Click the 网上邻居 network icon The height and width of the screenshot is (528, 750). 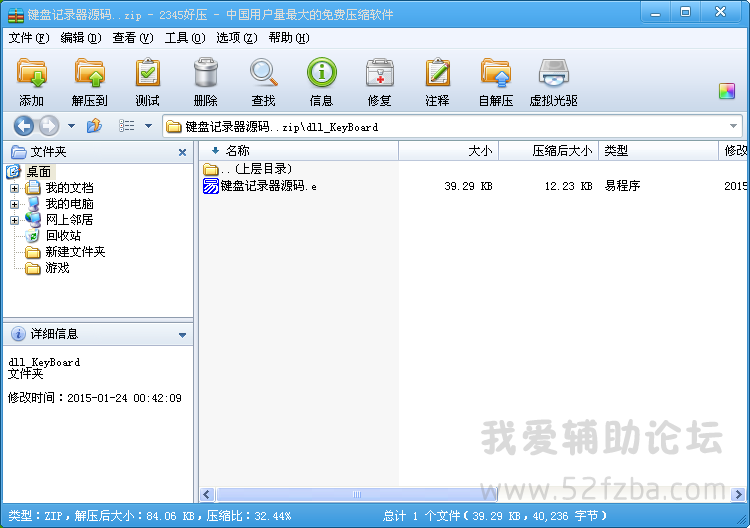(x=33, y=220)
